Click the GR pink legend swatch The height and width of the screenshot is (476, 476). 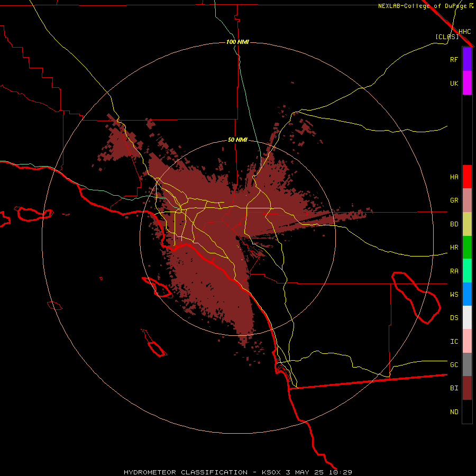pyautogui.click(x=467, y=200)
